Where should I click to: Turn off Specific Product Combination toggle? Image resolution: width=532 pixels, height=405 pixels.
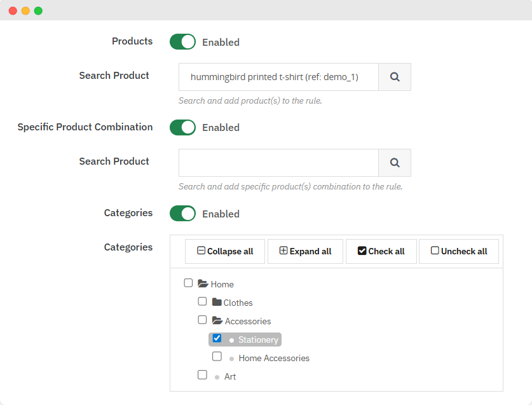(182, 127)
